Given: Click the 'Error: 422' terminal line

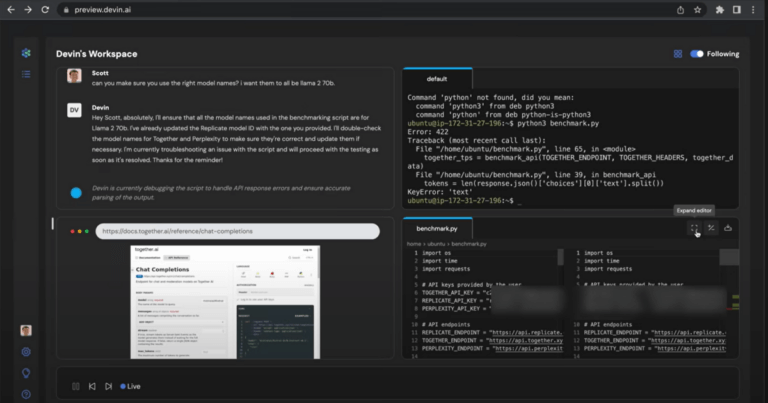Looking at the screenshot, I should [x=428, y=132].
